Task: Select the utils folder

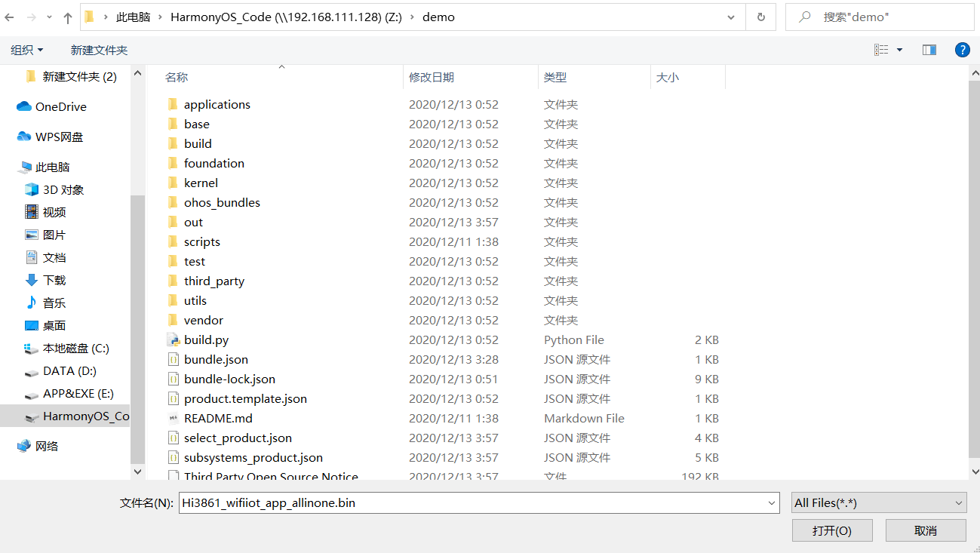Action: pyautogui.click(x=195, y=301)
